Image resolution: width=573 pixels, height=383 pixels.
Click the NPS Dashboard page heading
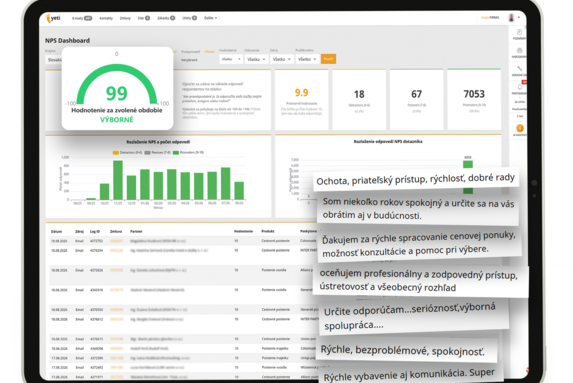click(68, 41)
